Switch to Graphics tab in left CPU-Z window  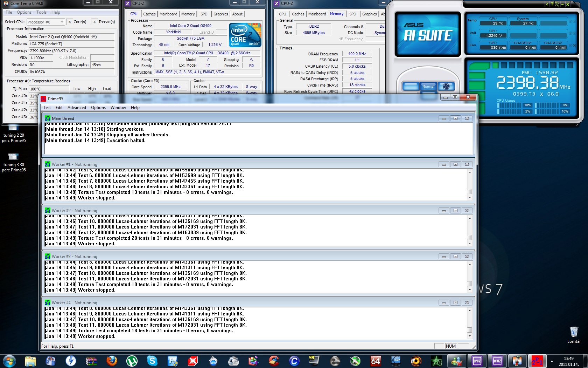pos(221,14)
